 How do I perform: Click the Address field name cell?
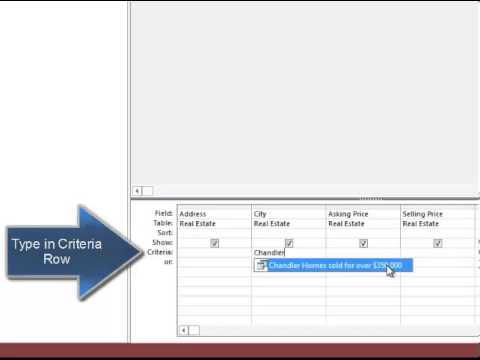214,214
